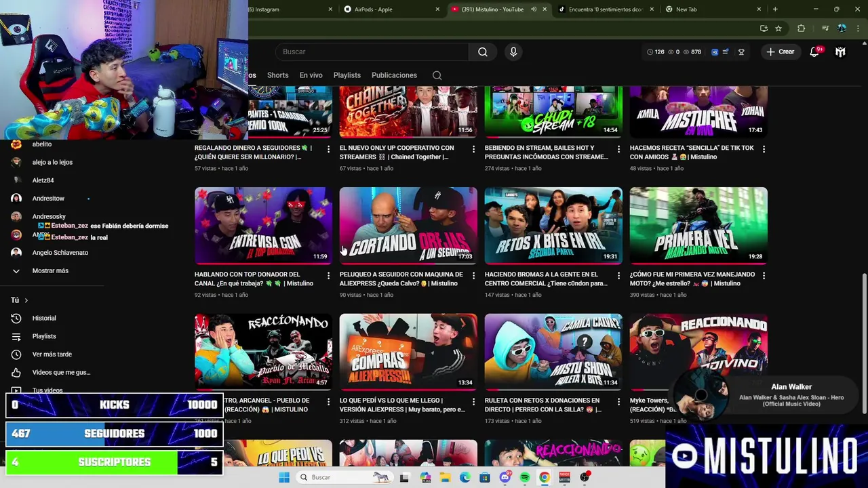
Task: Expand Mostrar más in subscriptions list
Action: click(x=50, y=270)
